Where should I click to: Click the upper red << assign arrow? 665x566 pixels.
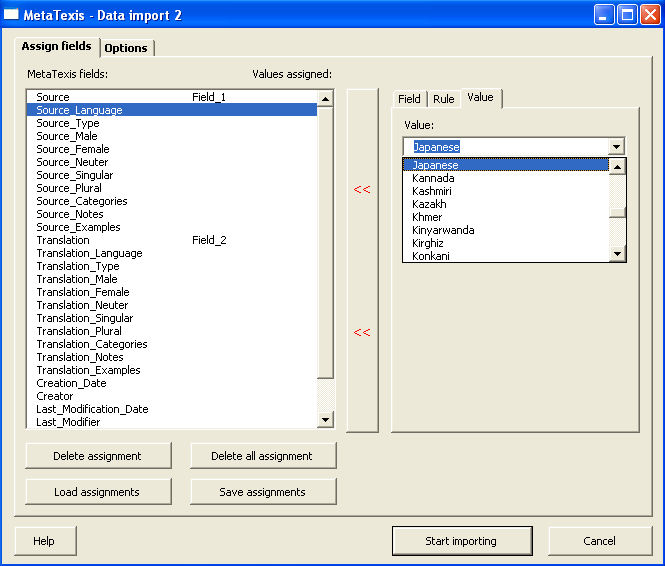point(362,190)
